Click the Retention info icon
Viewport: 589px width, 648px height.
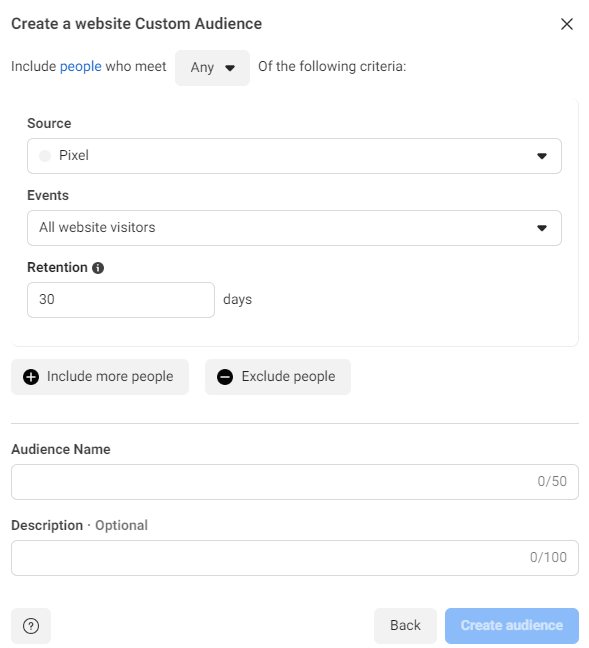pyautogui.click(x=98, y=268)
